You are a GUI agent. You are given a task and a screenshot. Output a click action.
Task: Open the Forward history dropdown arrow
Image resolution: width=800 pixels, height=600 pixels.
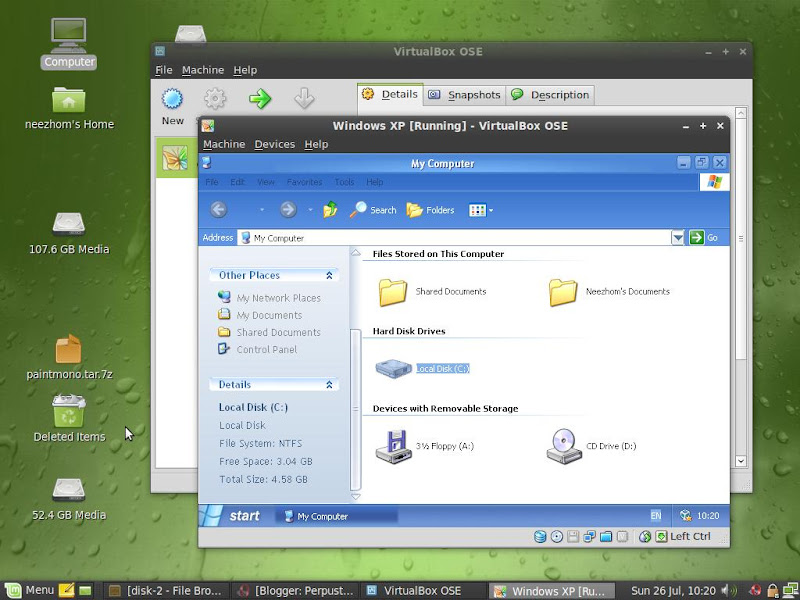[310, 210]
